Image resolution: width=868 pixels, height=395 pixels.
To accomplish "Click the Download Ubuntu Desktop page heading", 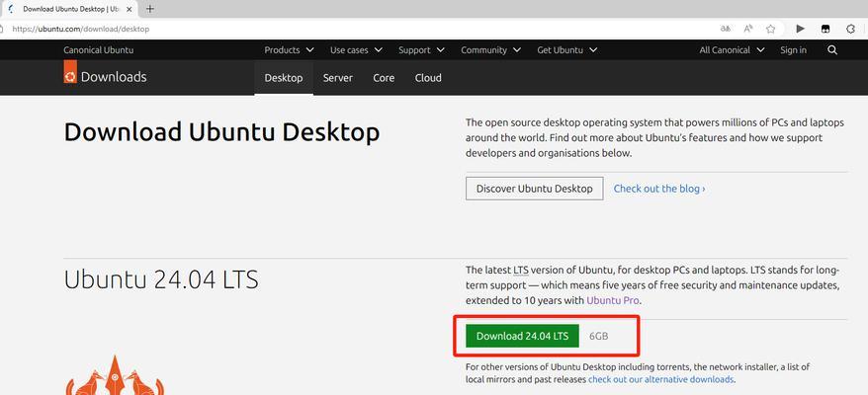I will [222, 132].
